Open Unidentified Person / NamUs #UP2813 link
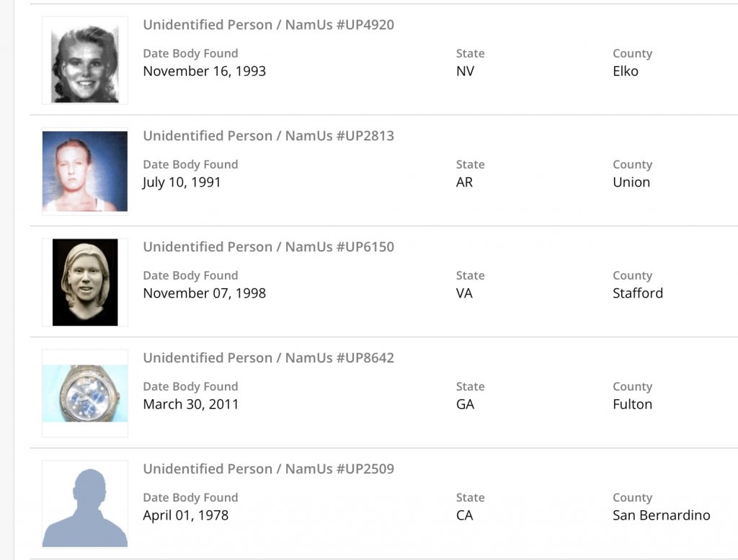 click(x=268, y=136)
